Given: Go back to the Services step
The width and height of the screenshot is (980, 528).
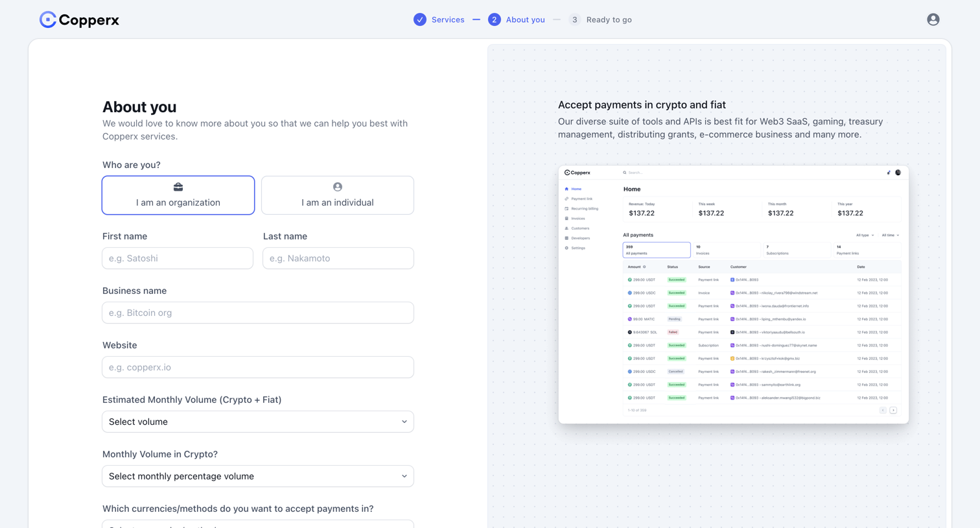Looking at the screenshot, I should [439, 19].
